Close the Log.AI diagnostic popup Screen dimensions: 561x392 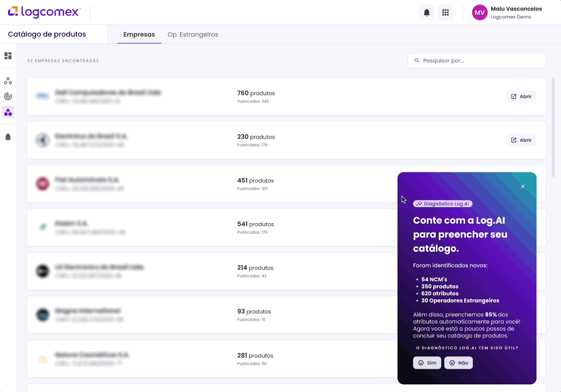523,186
